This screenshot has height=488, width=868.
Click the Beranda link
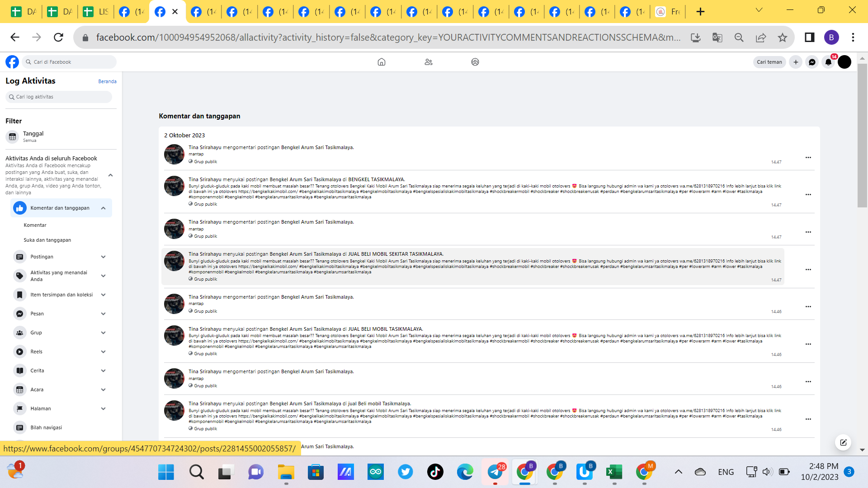[x=107, y=81]
